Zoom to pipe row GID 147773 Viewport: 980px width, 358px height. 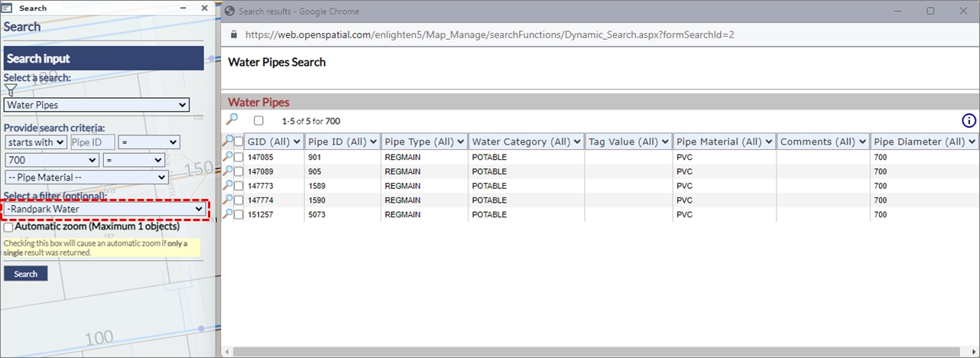pos(228,186)
